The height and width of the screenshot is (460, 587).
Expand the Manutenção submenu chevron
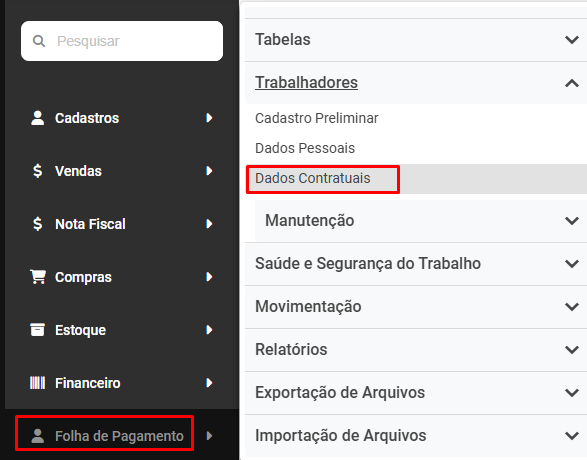click(x=572, y=221)
